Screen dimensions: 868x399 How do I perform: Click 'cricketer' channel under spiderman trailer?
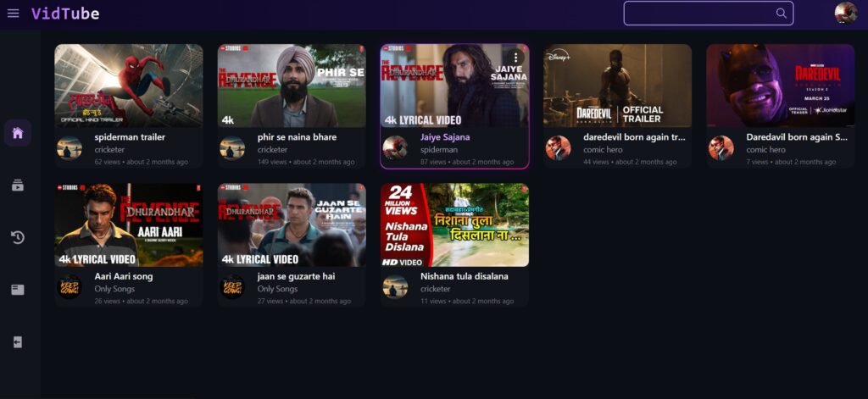tap(109, 149)
